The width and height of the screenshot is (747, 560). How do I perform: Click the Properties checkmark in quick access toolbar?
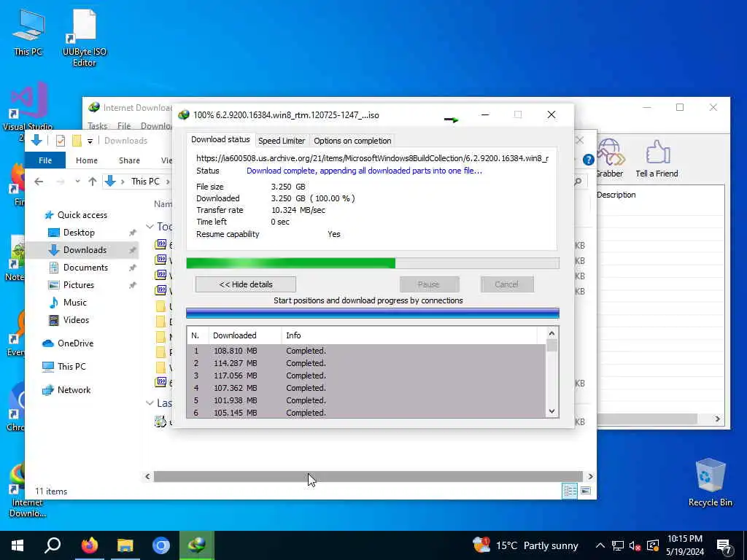pos(61,141)
